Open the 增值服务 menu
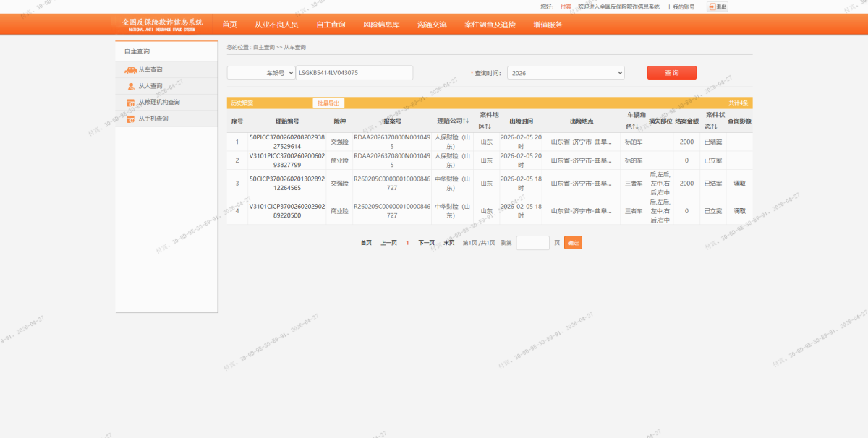The width and height of the screenshot is (868, 438). point(548,25)
